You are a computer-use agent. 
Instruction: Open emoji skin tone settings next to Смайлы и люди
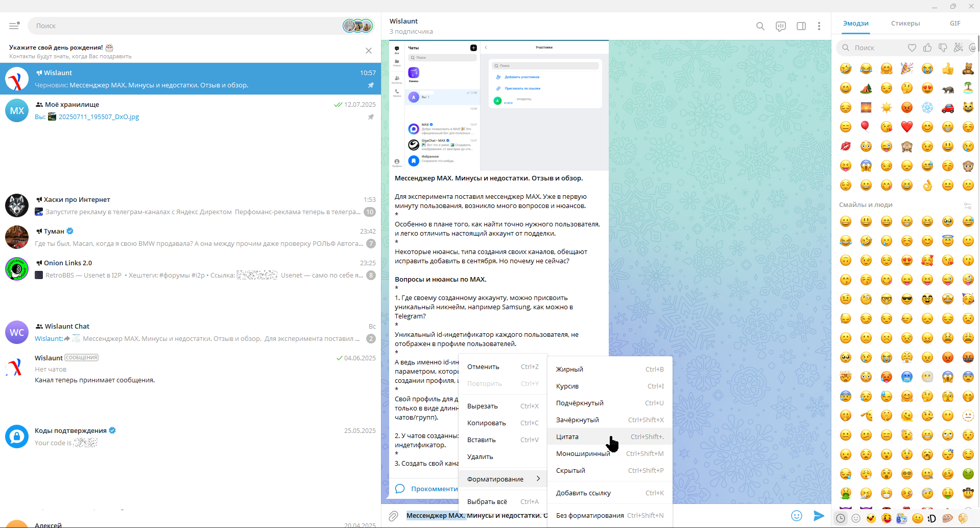[967, 205]
